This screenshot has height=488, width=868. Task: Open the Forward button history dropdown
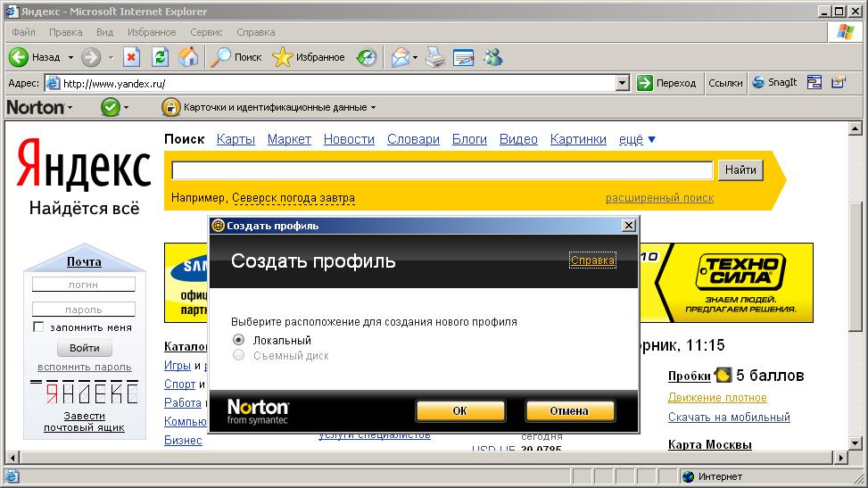pos(111,58)
